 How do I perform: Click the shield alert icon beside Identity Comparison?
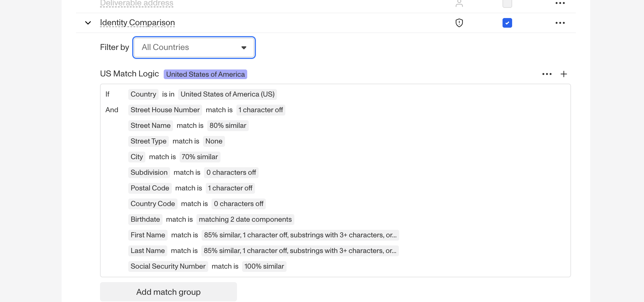[459, 23]
